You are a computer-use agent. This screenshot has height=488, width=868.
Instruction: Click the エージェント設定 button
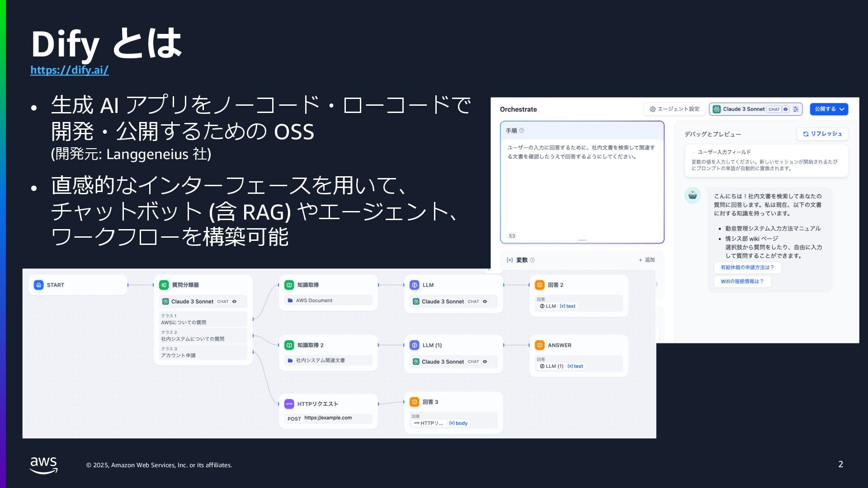click(675, 109)
